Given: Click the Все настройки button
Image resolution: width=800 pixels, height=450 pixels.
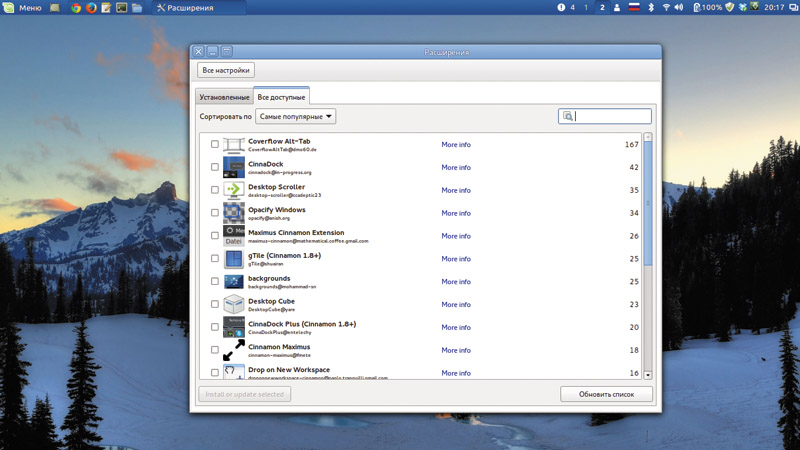Looking at the screenshot, I should [x=226, y=70].
